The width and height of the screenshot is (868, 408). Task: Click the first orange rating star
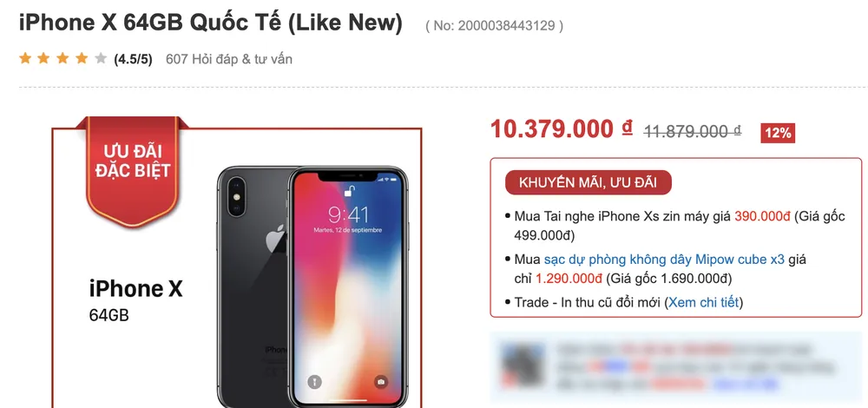(x=24, y=59)
